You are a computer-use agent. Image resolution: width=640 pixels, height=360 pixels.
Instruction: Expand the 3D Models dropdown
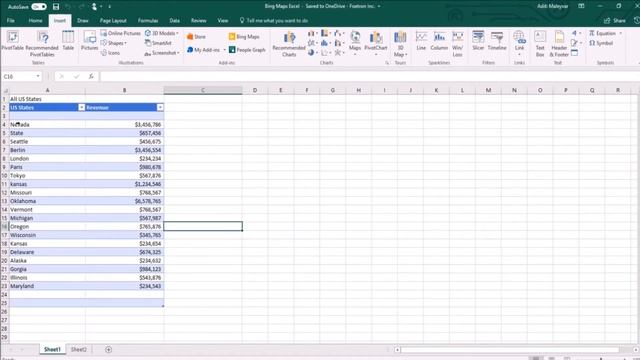177,33
